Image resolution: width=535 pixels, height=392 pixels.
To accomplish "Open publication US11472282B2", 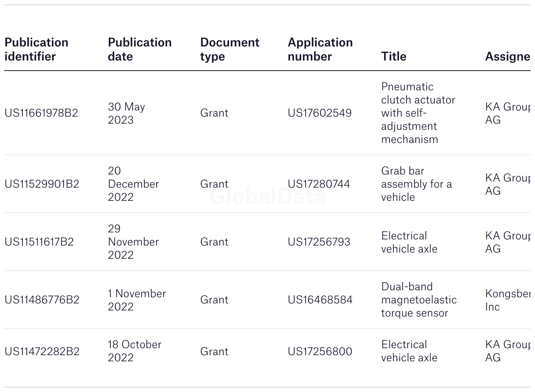I will pyautogui.click(x=42, y=351).
